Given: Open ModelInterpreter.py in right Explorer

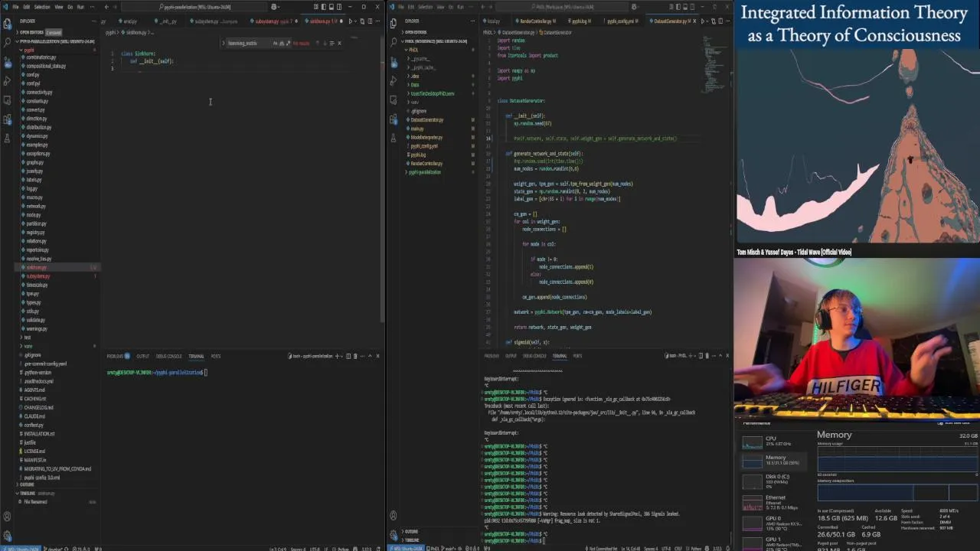Looking at the screenshot, I should point(426,137).
